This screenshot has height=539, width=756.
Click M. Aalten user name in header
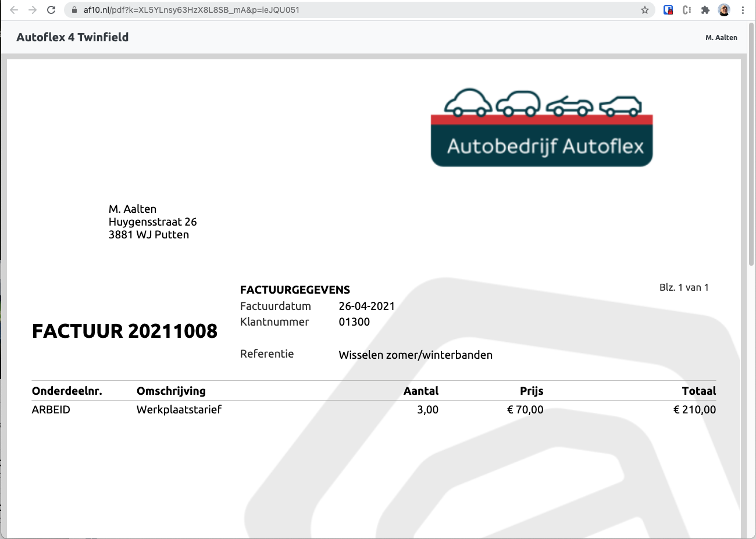(721, 38)
